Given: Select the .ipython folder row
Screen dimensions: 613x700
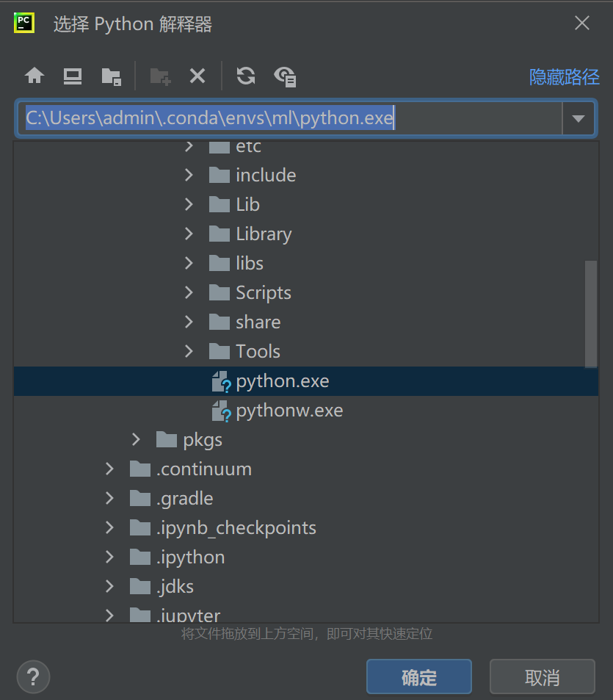Looking at the screenshot, I should pos(306,558).
